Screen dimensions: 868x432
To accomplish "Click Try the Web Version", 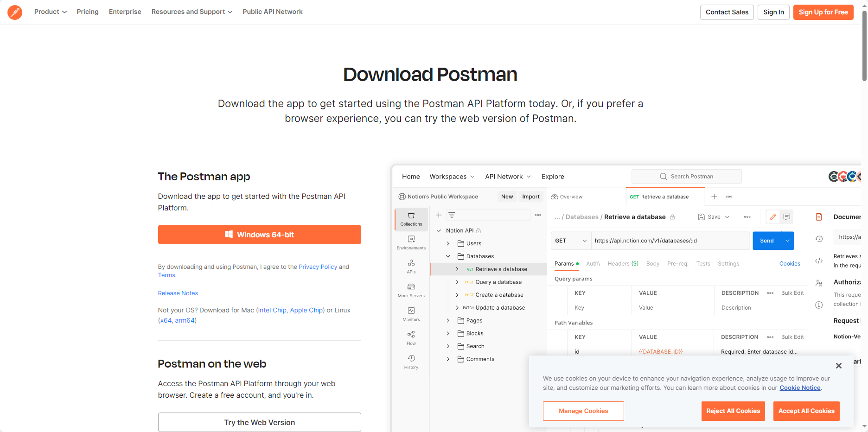I will (x=260, y=422).
